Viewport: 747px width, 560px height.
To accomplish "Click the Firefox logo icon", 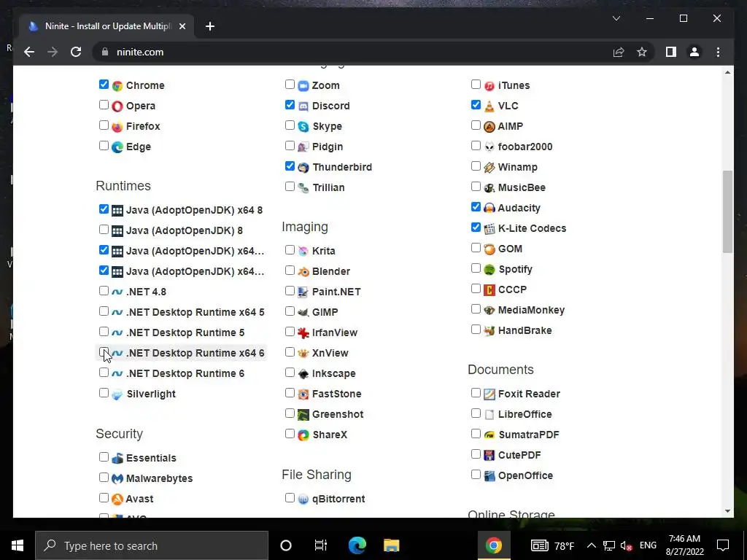I will point(117,127).
